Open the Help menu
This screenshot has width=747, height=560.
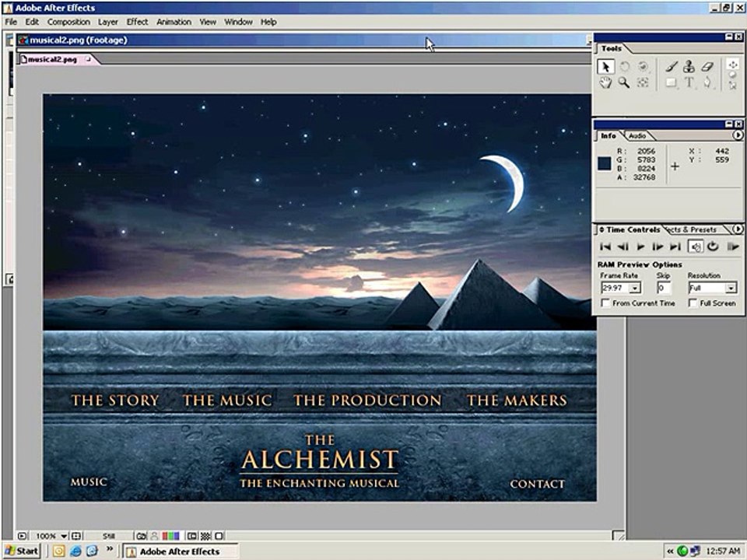click(x=268, y=22)
